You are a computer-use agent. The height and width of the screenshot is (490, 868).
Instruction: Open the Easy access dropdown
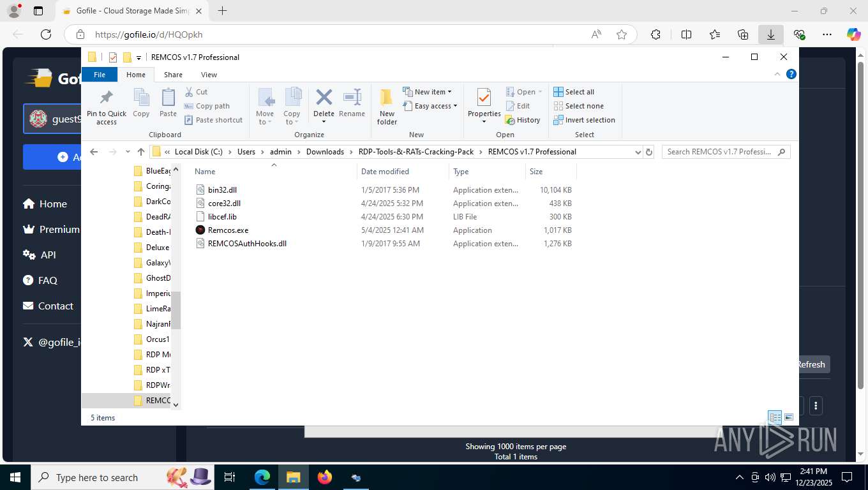click(430, 106)
